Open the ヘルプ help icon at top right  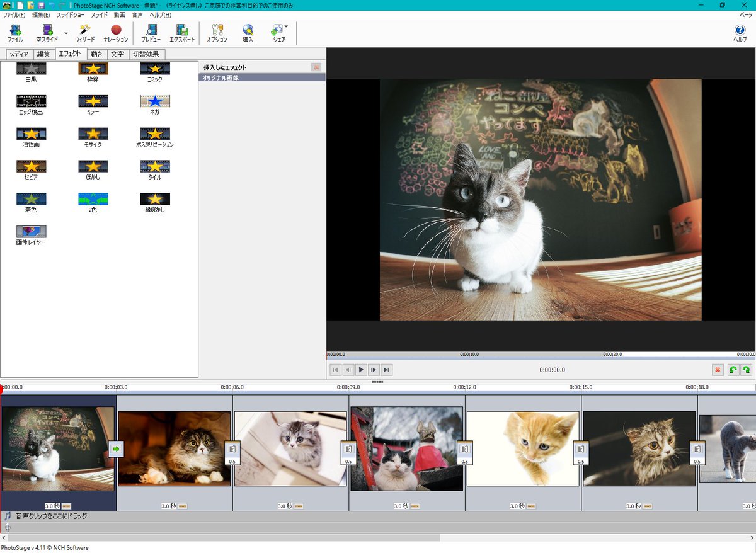tap(740, 33)
